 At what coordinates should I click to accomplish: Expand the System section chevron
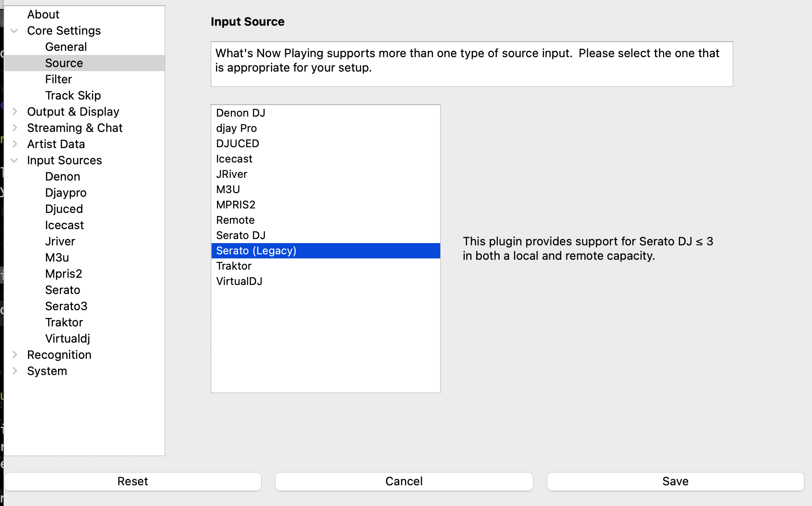pyautogui.click(x=14, y=371)
